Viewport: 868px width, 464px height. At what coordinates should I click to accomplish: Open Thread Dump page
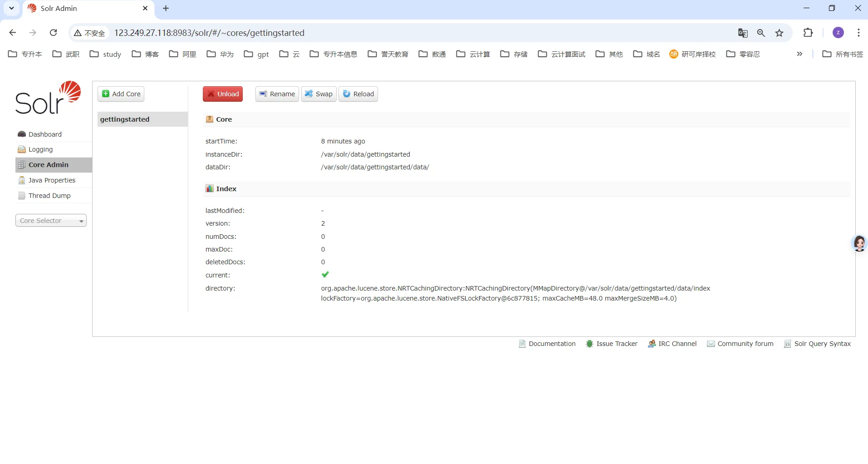pos(49,196)
